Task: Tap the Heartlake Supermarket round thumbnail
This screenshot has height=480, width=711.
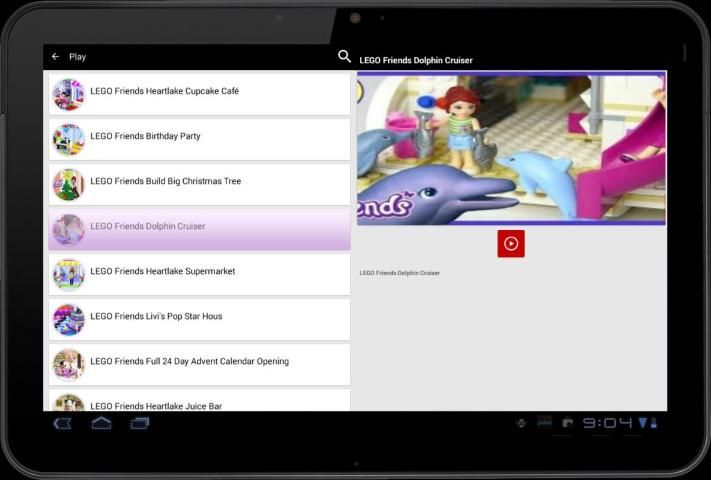Action: 69,273
